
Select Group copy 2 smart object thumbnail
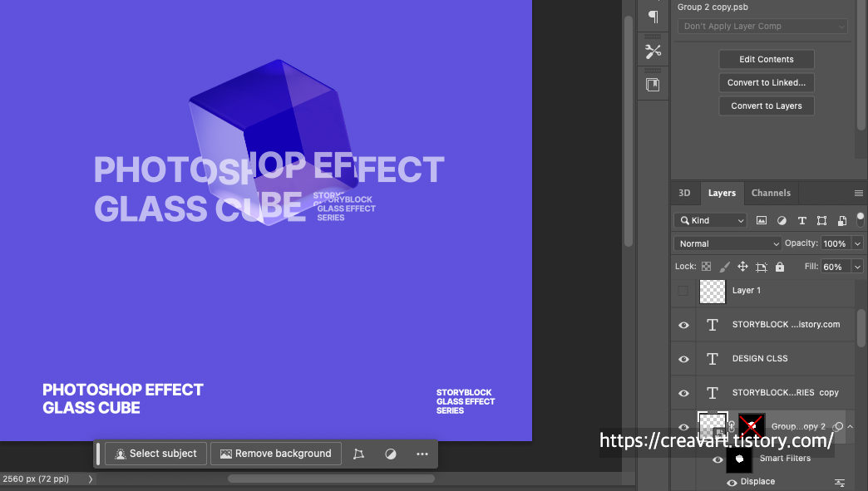713,425
